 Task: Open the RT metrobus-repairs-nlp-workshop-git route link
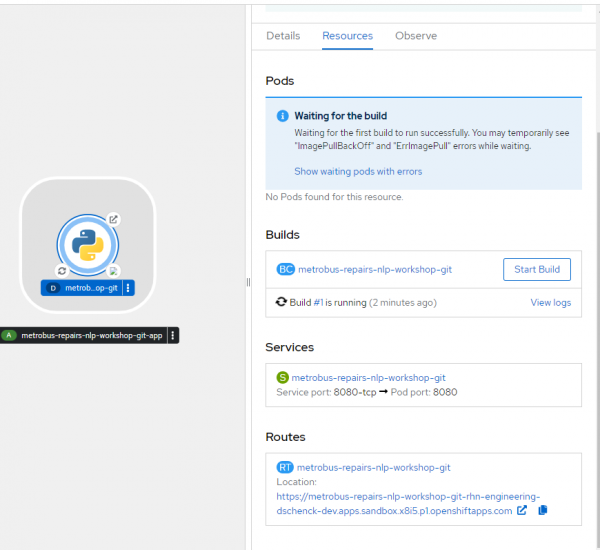(373, 467)
